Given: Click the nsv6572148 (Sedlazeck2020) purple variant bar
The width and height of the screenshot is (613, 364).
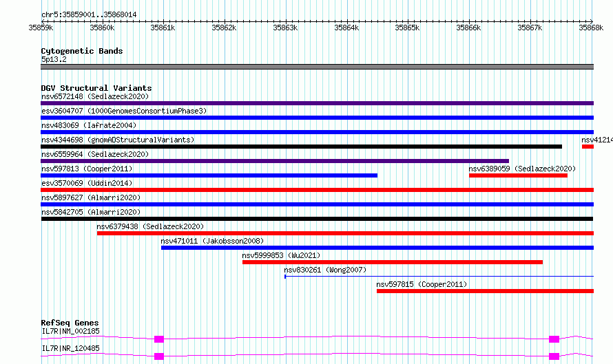Looking at the screenshot, I should pos(317,103).
